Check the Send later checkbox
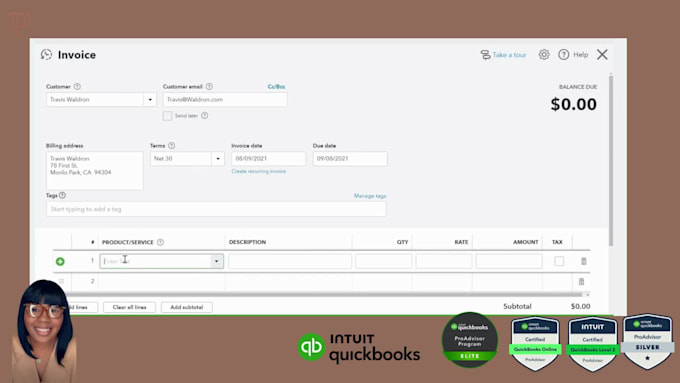Image resolution: width=680 pixels, height=383 pixels. (x=167, y=116)
